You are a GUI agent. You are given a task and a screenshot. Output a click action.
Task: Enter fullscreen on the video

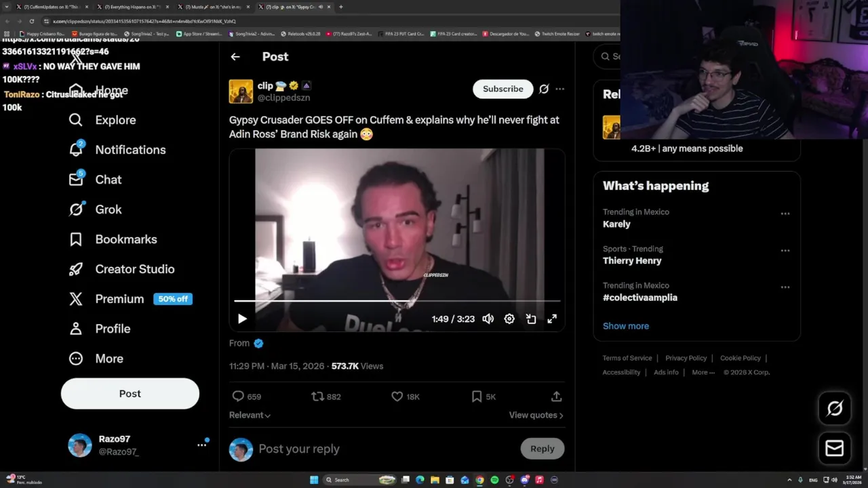coord(552,319)
